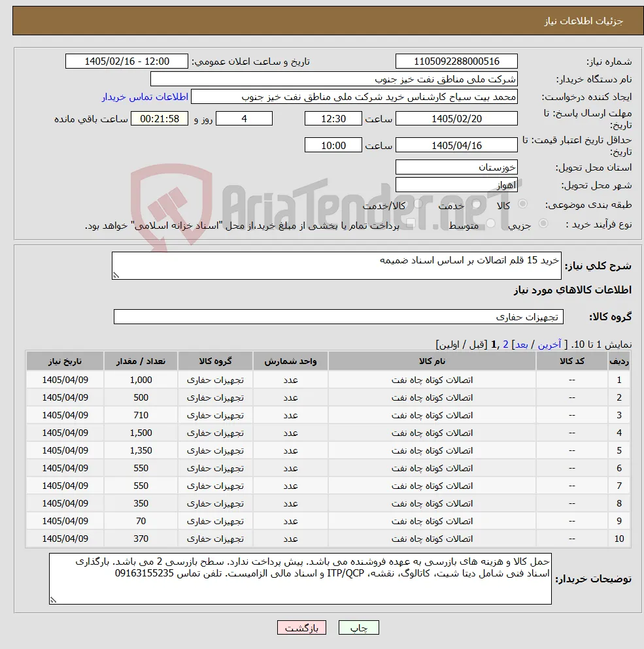Click quantity 1,000 in row 1
644x649 pixels.
pos(141,380)
